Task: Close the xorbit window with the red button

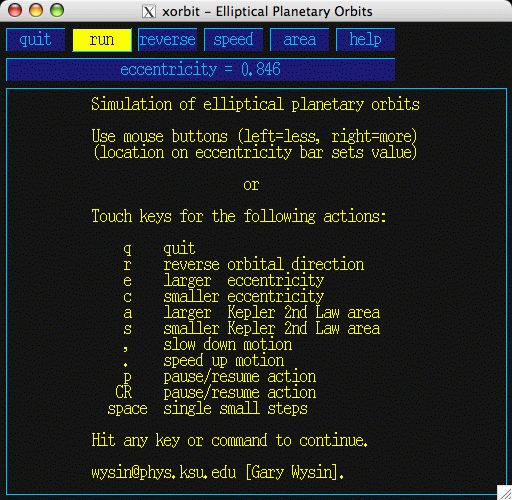Action: click(x=15, y=10)
